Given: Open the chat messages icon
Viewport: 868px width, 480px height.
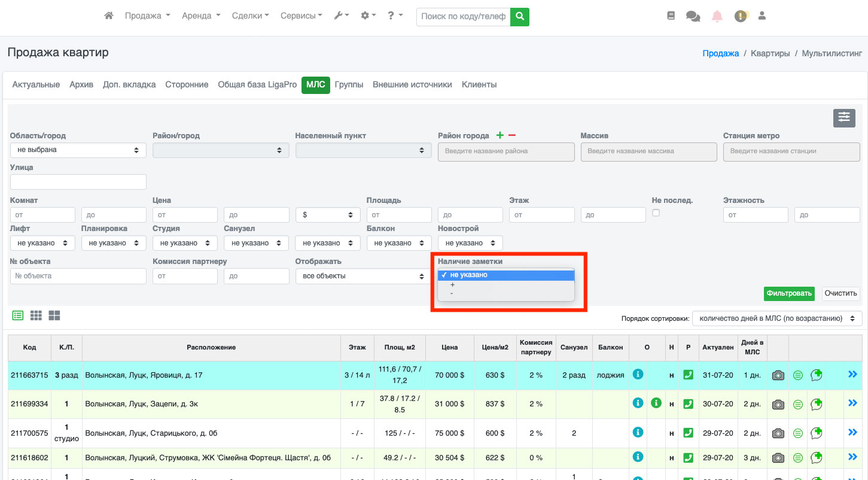Looking at the screenshot, I should [693, 16].
